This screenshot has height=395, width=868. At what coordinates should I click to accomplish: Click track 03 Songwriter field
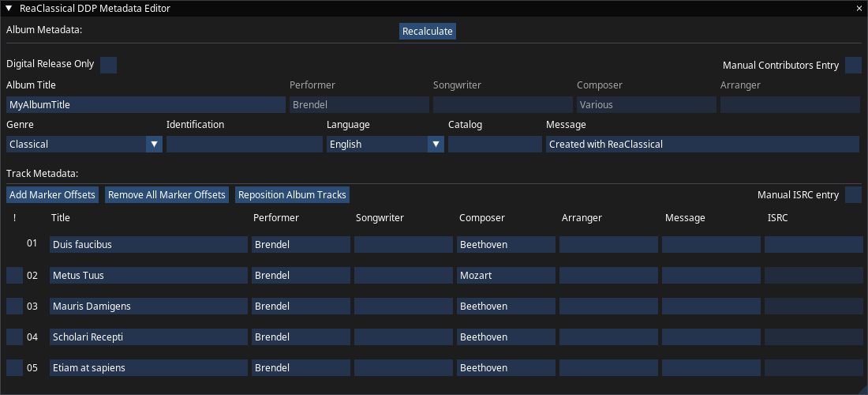403,306
